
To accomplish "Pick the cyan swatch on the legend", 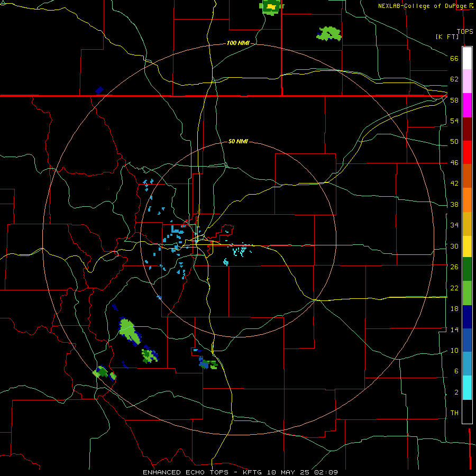I will click(x=467, y=388).
